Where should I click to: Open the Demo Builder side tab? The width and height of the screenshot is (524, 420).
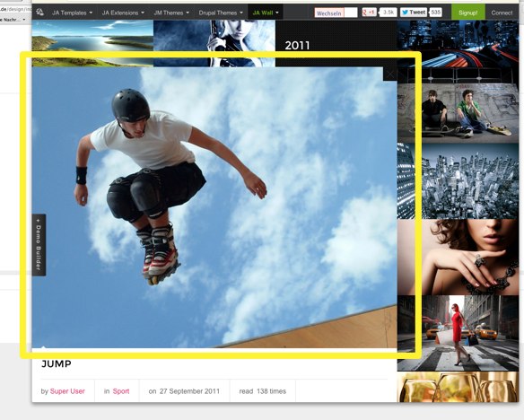(39, 245)
